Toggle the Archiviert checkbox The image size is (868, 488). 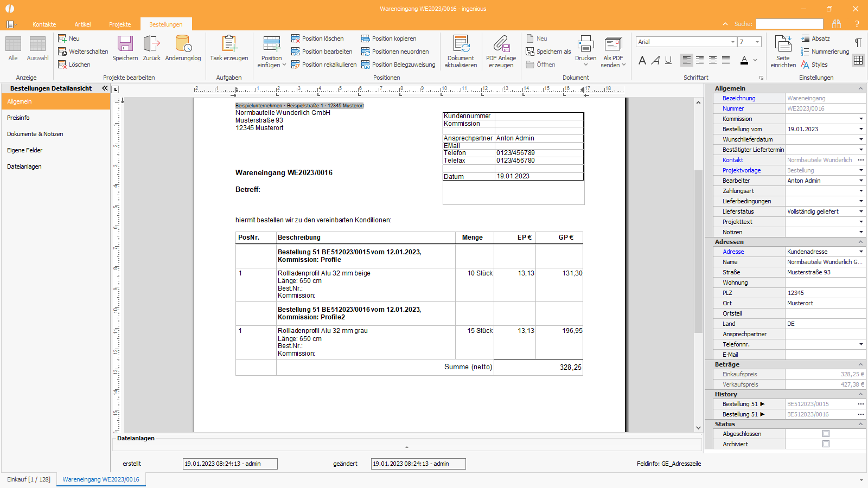coord(826,444)
